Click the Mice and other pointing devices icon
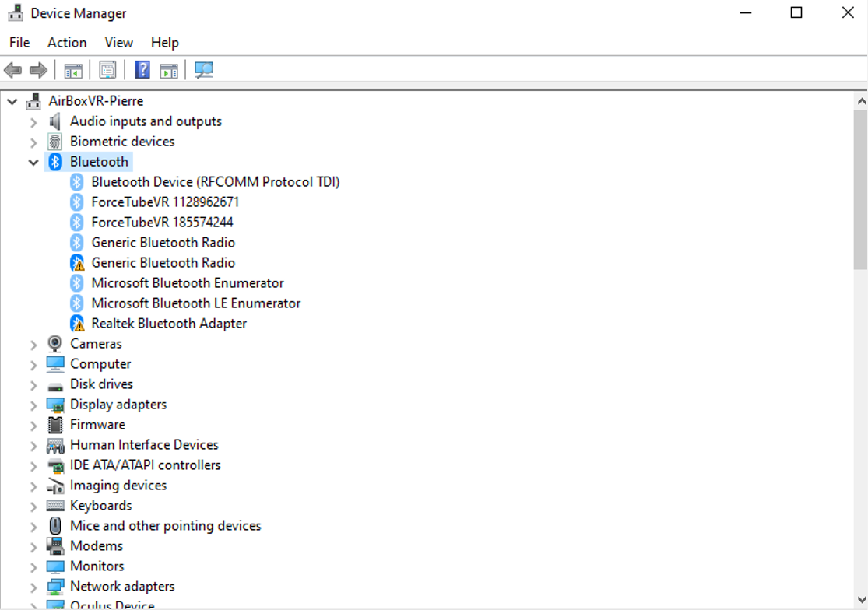The image size is (868, 610). tap(54, 525)
